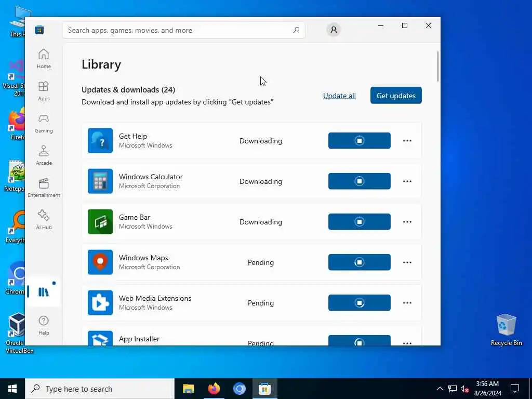Open the Home section in sidebar

[44, 59]
